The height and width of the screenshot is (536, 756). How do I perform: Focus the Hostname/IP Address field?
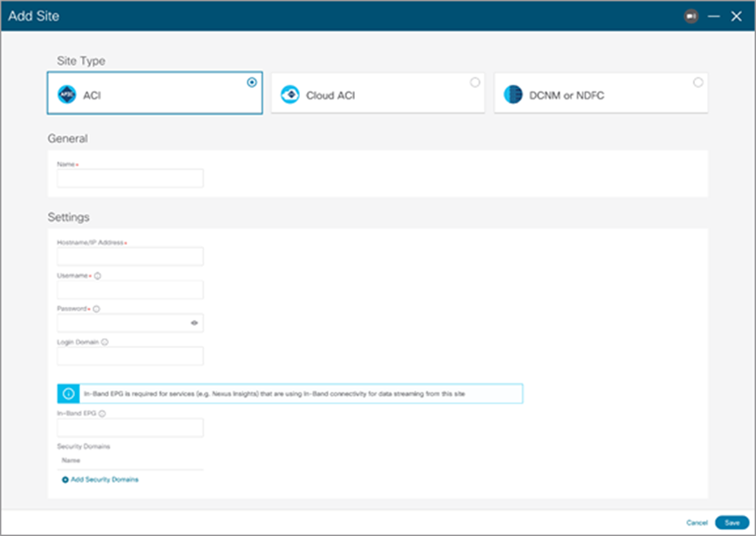[130, 256]
